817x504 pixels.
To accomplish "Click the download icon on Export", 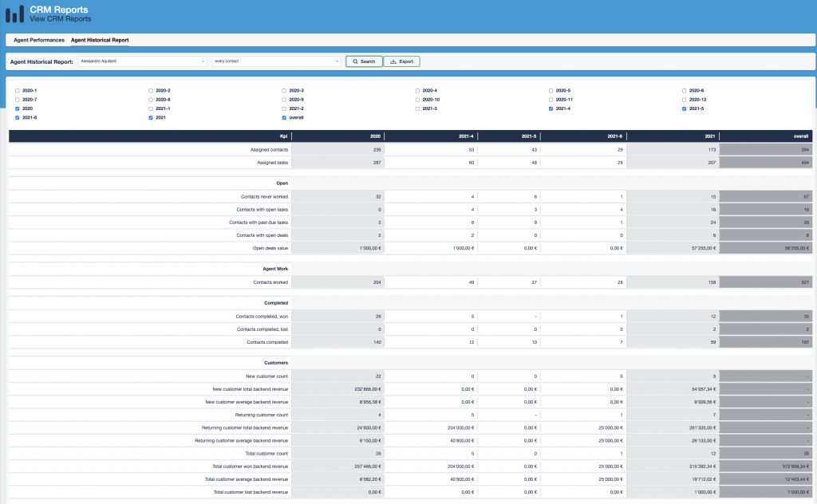I will coord(393,61).
